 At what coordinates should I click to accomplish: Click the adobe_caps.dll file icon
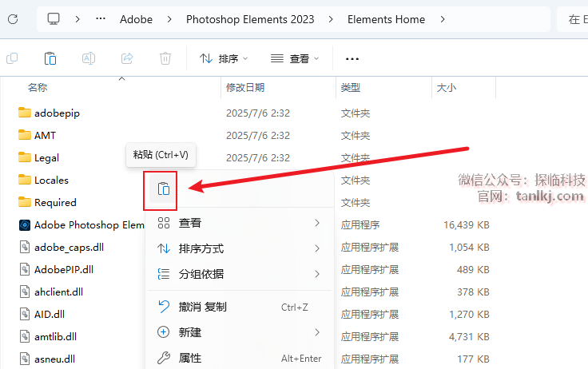25,247
